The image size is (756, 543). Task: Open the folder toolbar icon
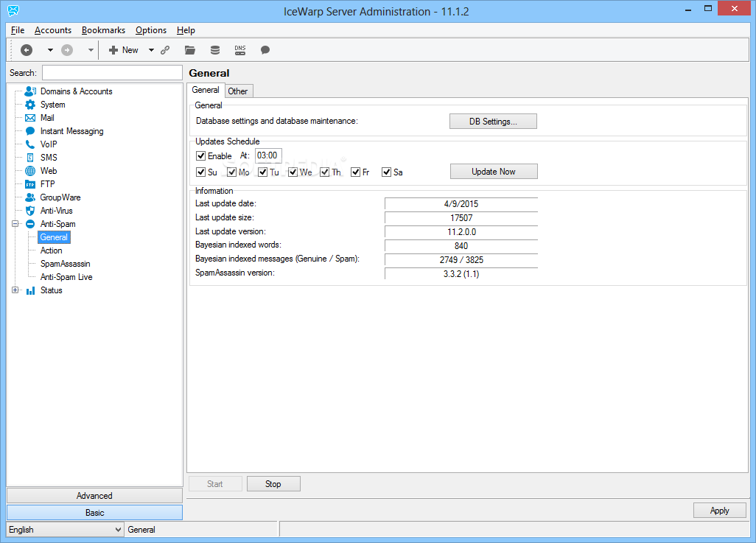[x=190, y=50]
